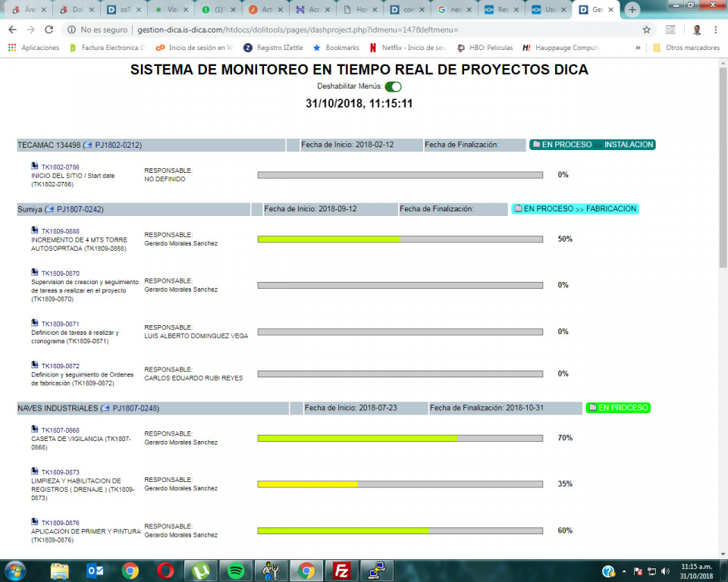
Task: Expand hidden bookmarks chevron
Action: (x=638, y=48)
